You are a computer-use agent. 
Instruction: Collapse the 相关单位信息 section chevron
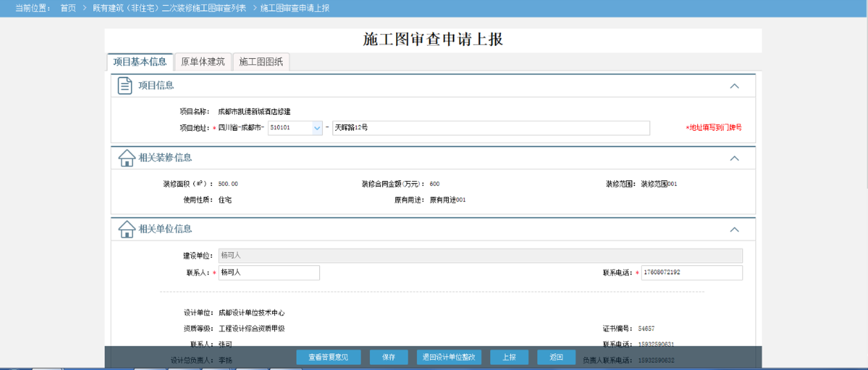(735, 229)
